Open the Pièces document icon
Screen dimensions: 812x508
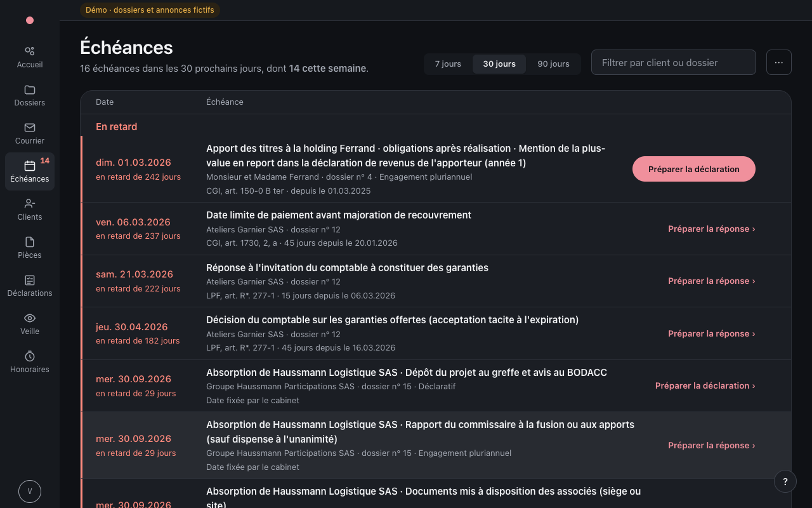(x=30, y=242)
